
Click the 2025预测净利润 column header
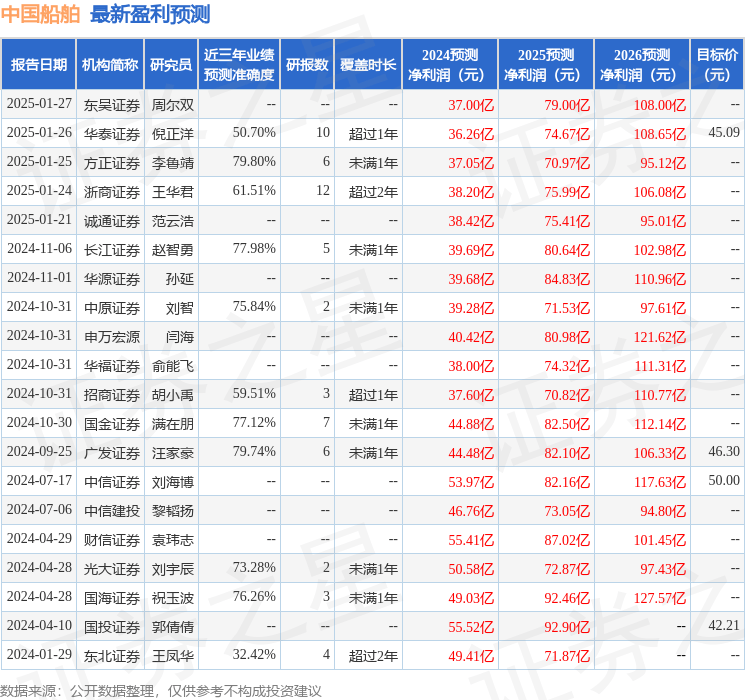pos(546,65)
